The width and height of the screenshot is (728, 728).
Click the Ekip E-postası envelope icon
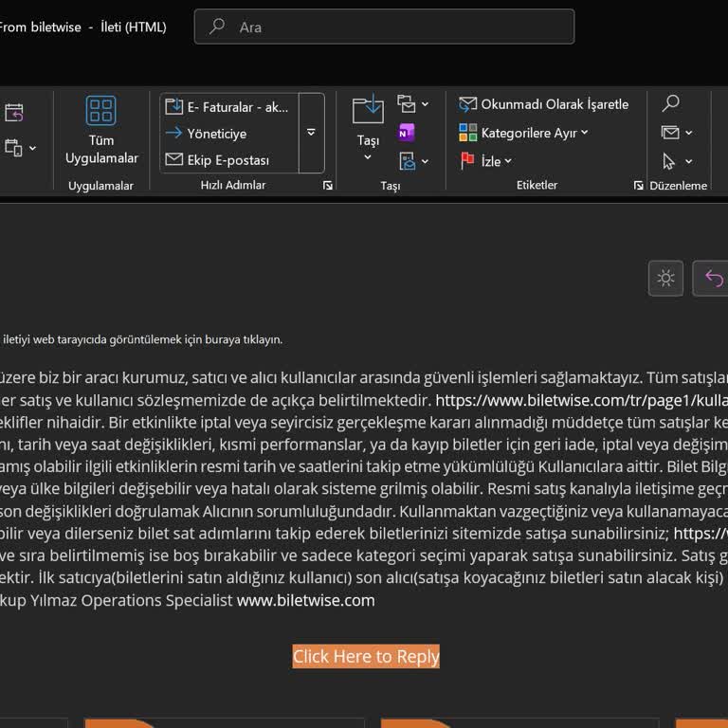pyautogui.click(x=173, y=159)
